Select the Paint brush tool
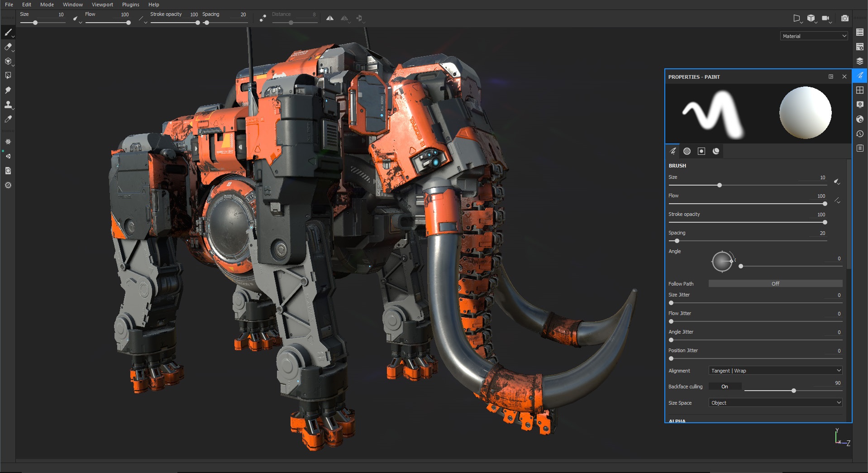 pyautogui.click(x=8, y=32)
